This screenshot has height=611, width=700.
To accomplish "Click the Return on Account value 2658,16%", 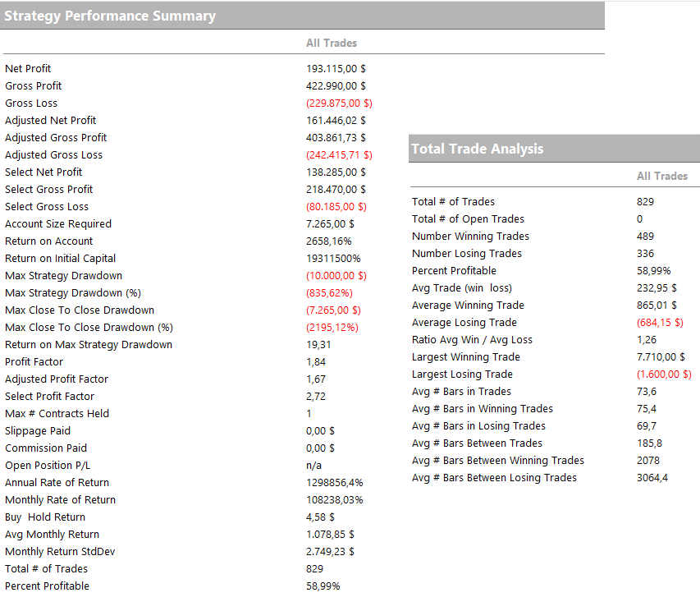I will pos(329,241).
